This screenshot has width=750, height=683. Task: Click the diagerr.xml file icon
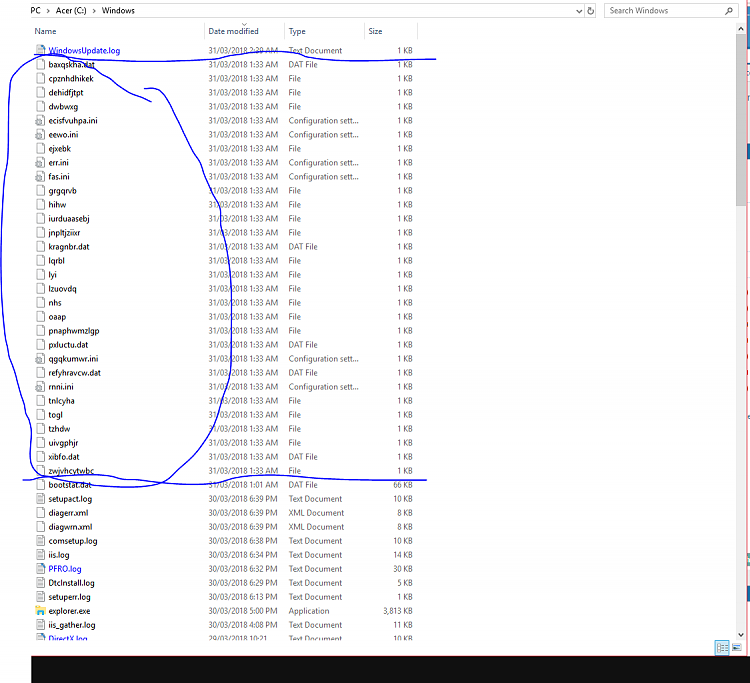point(41,513)
